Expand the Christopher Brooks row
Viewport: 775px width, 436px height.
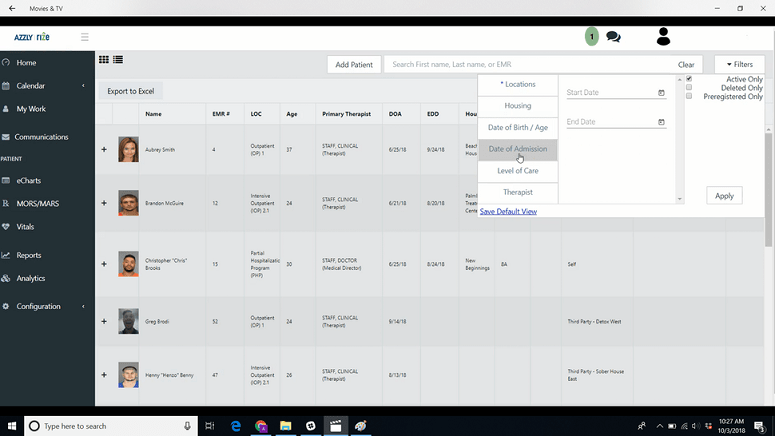(104, 264)
